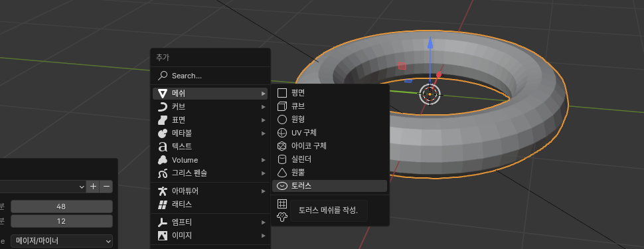644x249 pixels.
Task: Click the small blue plane handle on gizmo
Action: [x=408, y=81]
